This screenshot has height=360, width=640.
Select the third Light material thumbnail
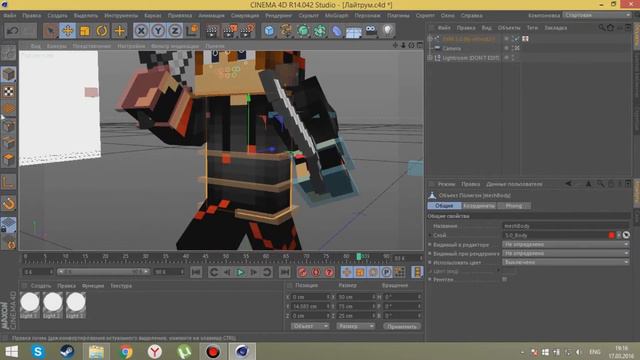(x=76, y=305)
